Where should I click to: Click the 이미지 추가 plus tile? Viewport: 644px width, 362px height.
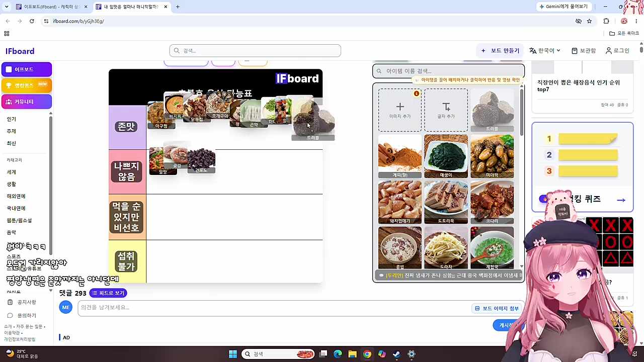400,110
